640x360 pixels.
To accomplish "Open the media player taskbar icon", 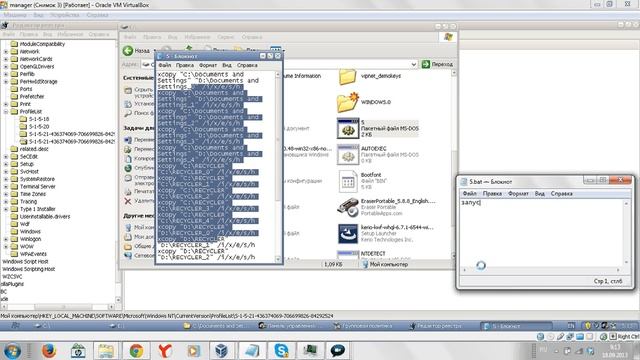I will [193, 351].
